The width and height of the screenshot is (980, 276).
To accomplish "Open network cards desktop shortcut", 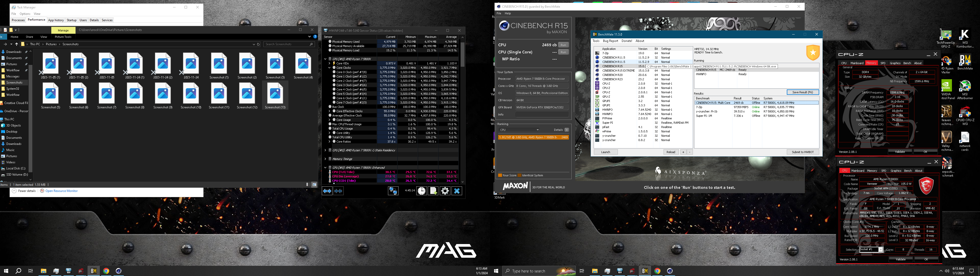I will point(965,141).
